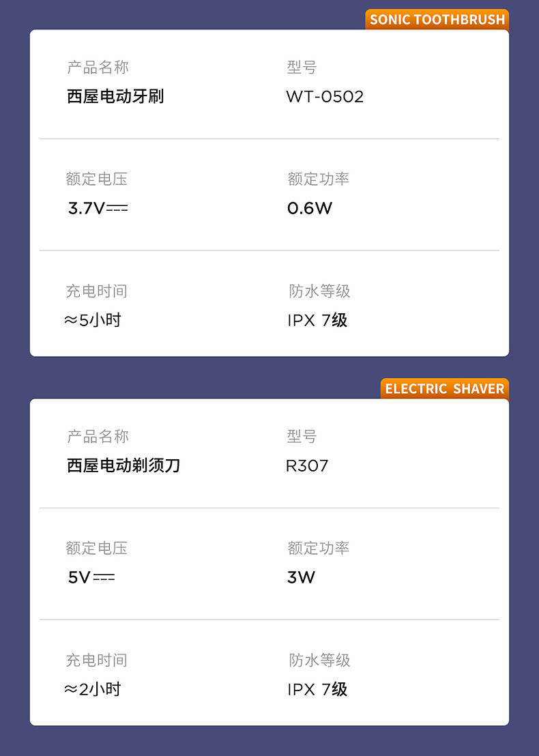Click the 额定功率 label in the shaver card
Screen dimensions: 539x756
coord(319,548)
